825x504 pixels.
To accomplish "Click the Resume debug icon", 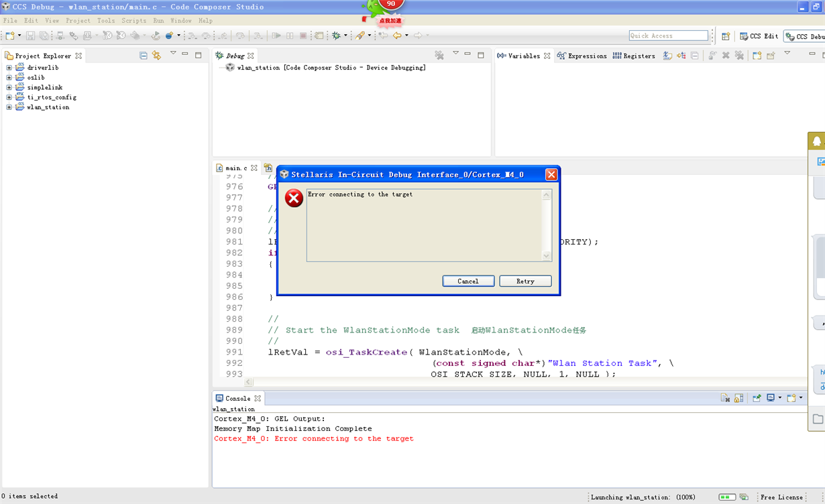I will tap(275, 35).
